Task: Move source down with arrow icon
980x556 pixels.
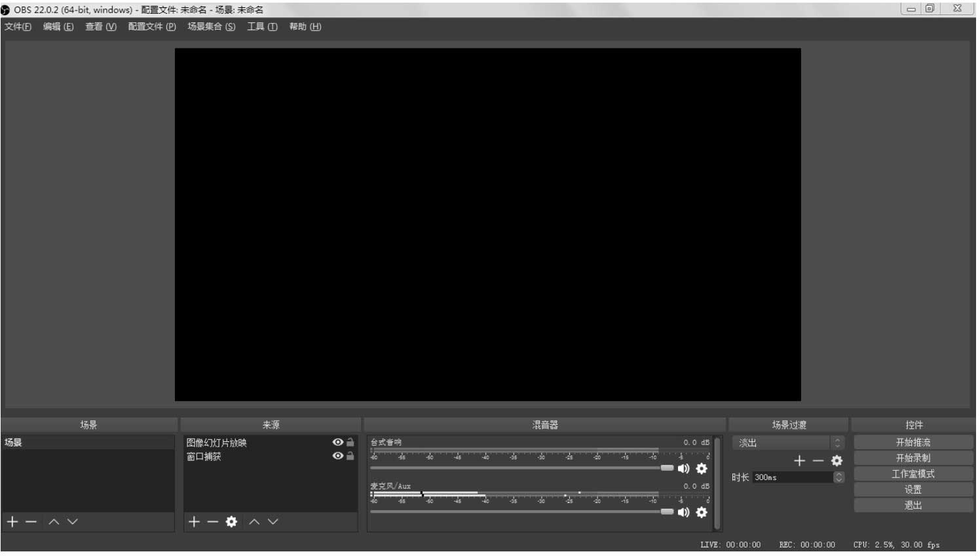Action: (x=273, y=522)
